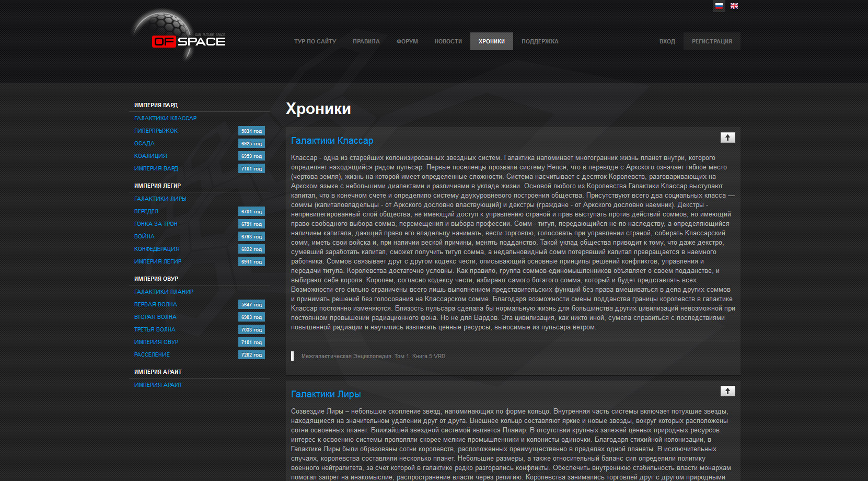Open Гонка за трон link
Image resolution: width=868 pixels, height=481 pixels.
tap(156, 224)
